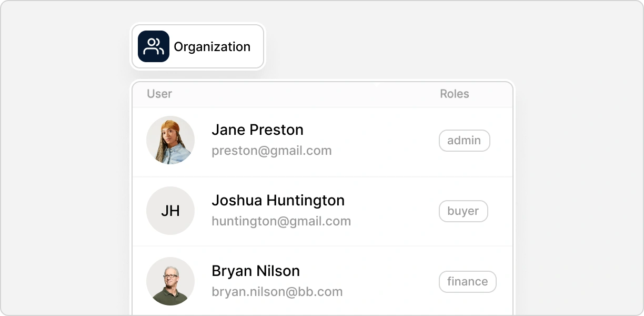This screenshot has width=644, height=316.
Task: Open the Jane Preston name link
Action: tap(257, 130)
